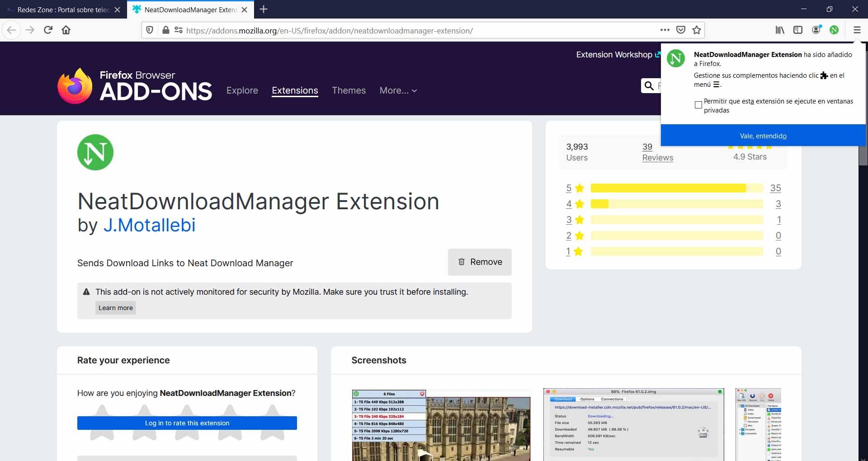
Task: Open the Firefox hamburger menu
Action: (857, 30)
